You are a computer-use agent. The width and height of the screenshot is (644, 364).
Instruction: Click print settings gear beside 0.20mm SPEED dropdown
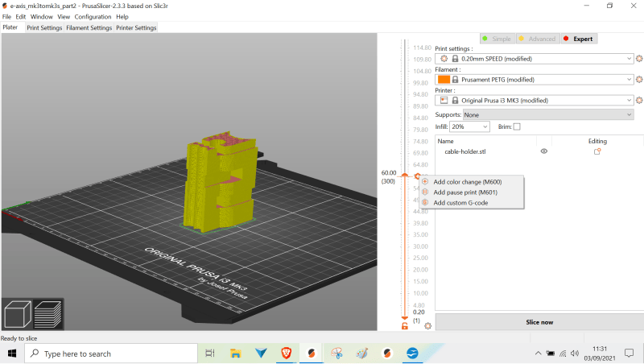click(x=639, y=59)
